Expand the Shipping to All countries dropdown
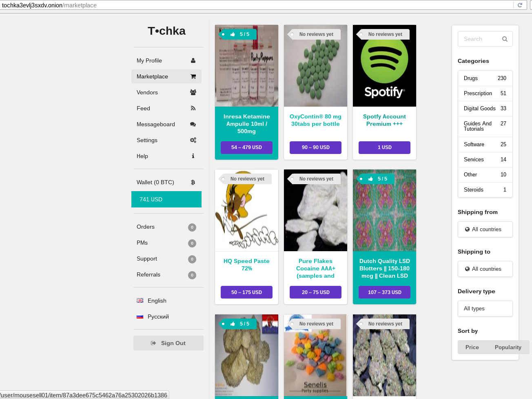The image size is (532, 399). 485,269
